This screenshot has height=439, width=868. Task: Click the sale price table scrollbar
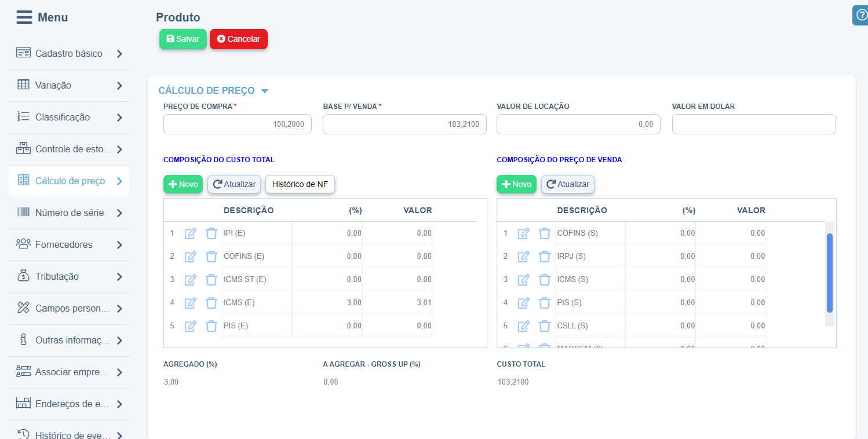(830, 272)
